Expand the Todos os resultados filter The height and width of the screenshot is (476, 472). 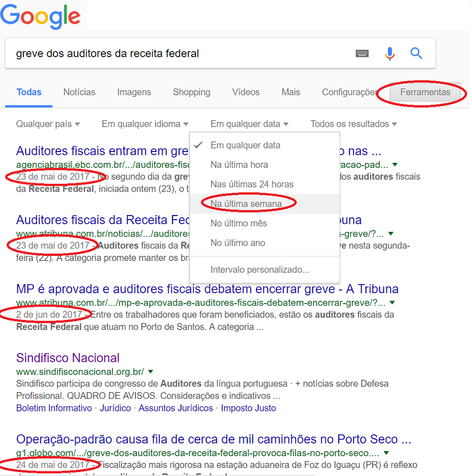(353, 124)
